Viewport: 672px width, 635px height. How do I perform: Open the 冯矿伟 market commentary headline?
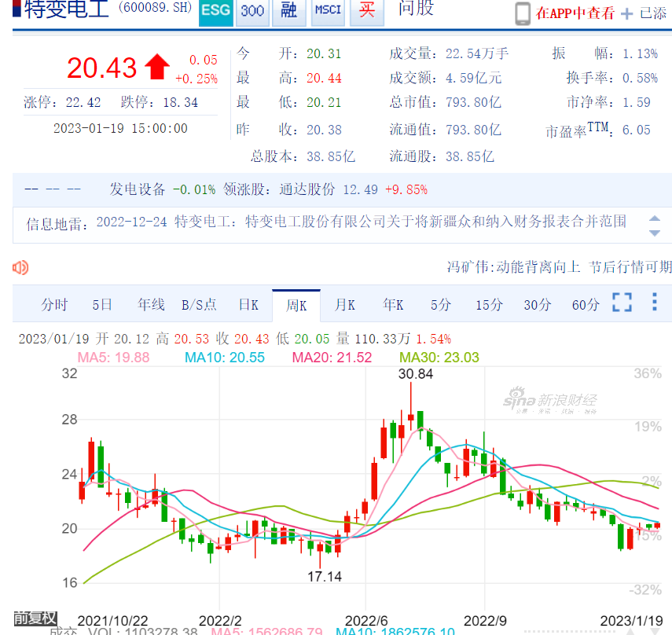pos(559,267)
